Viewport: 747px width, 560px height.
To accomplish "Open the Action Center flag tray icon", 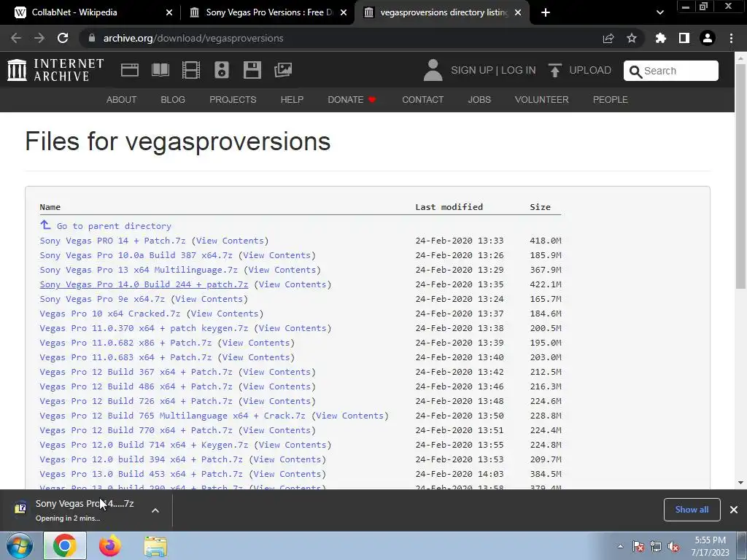I will click(x=638, y=547).
